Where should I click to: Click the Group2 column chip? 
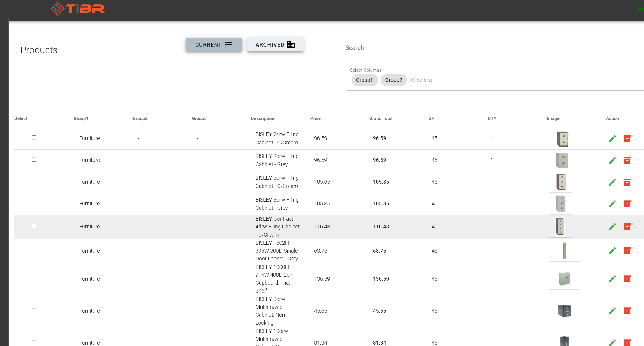(394, 80)
